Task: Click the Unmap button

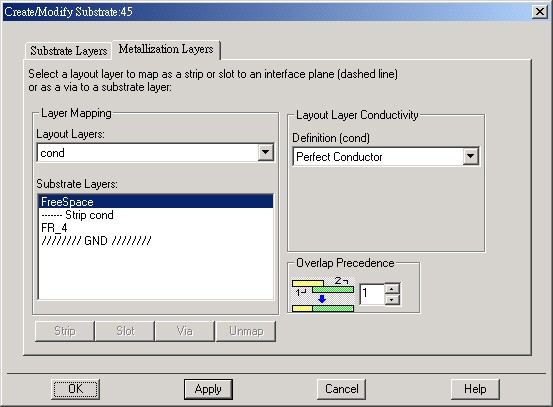Action: [x=246, y=331]
